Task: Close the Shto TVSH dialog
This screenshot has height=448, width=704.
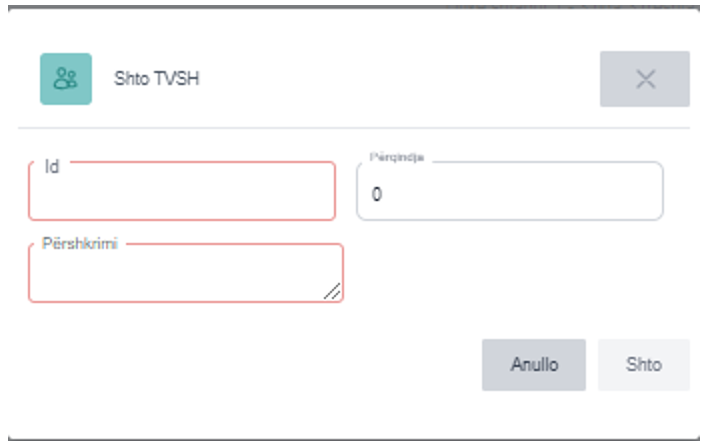Action: [x=645, y=79]
